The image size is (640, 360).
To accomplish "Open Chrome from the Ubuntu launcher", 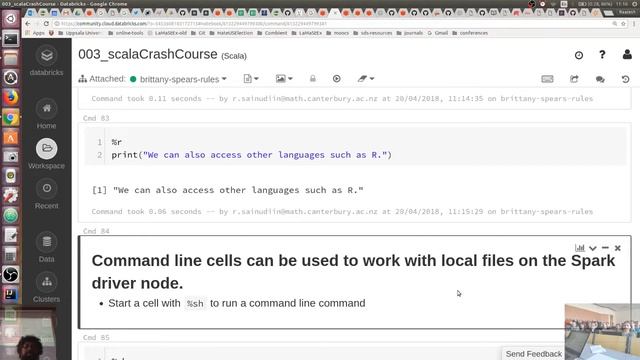I will point(11,118).
